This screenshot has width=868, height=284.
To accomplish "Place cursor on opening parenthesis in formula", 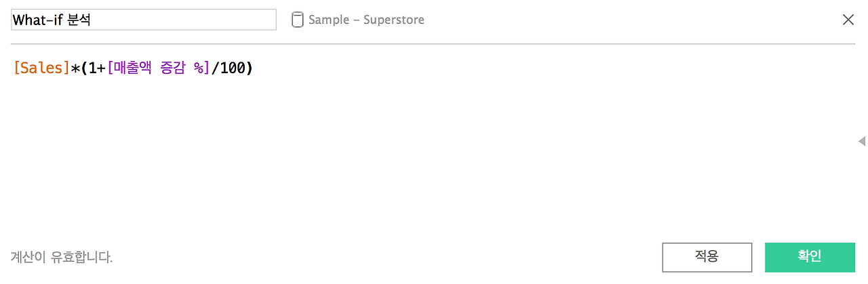I will point(84,68).
